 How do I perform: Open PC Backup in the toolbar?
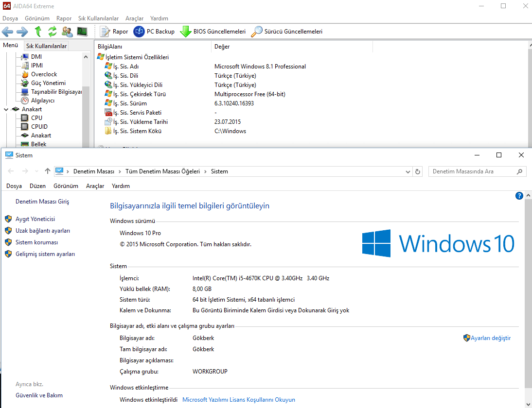pyautogui.click(x=154, y=32)
